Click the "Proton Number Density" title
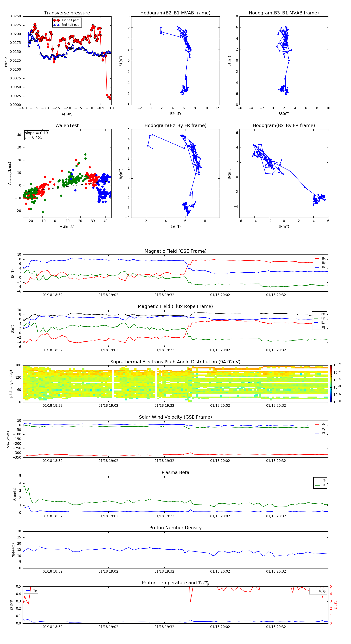This screenshot has height=644, width=351. pos(175,528)
